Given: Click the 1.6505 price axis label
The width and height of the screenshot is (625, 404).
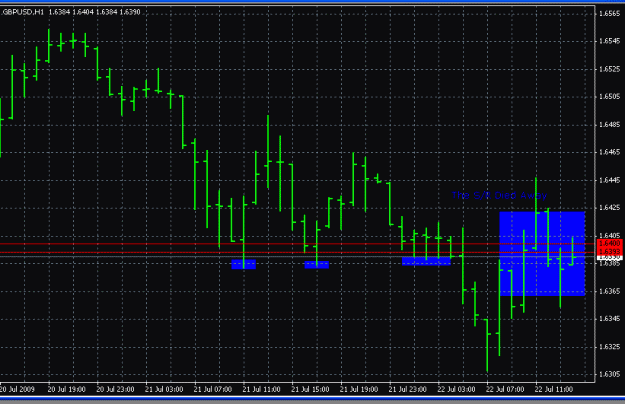Looking at the screenshot, I should 609,96.
